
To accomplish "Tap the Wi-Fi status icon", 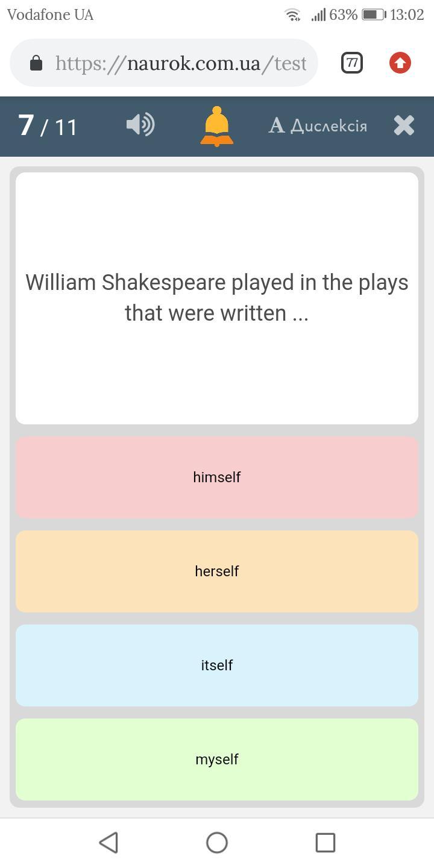I will [293, 14].
